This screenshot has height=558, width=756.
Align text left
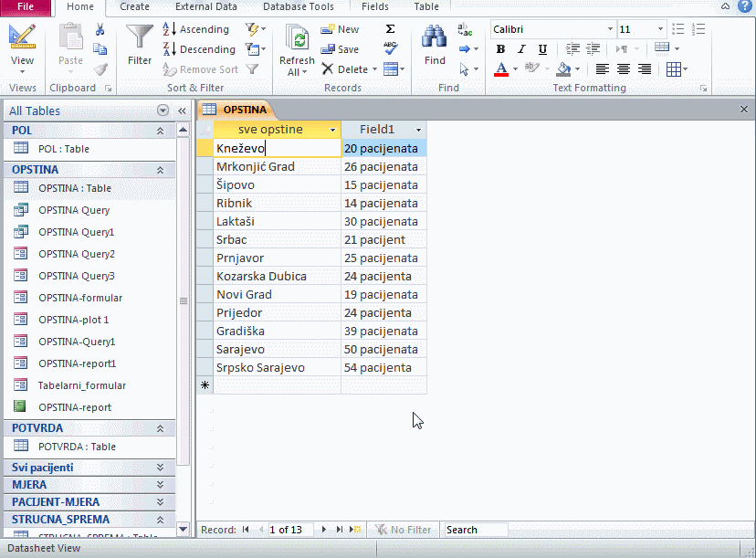[x=602, y=69]
